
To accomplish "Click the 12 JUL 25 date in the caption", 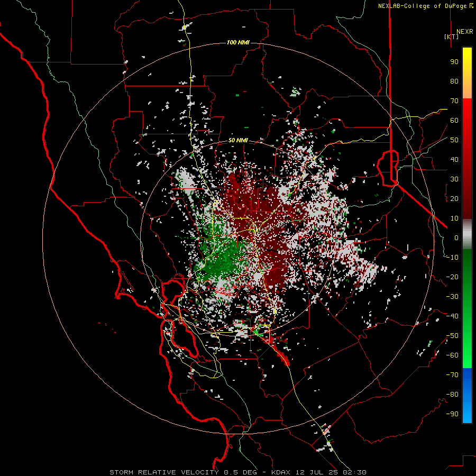I will [x=316, y=472].
